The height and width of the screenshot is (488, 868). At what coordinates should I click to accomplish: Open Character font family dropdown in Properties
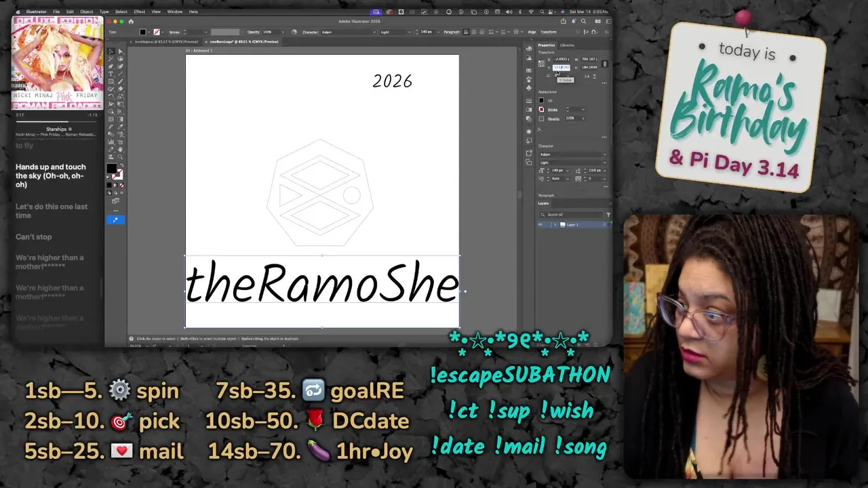coord(605,155)
